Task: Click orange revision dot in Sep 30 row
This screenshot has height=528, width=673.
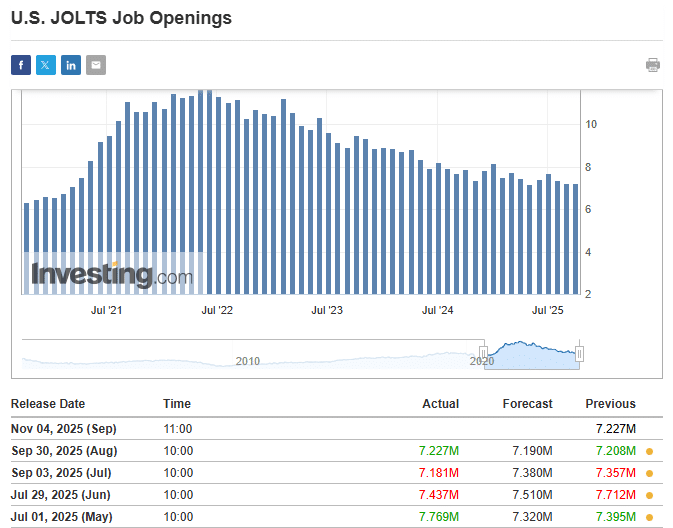Action: 649,451
